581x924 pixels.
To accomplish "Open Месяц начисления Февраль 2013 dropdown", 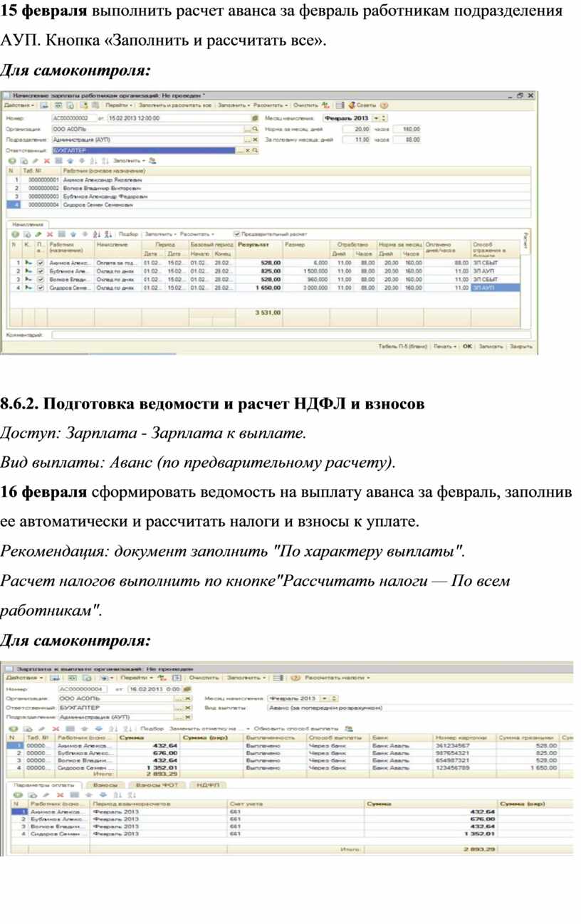I will point(375,118).
